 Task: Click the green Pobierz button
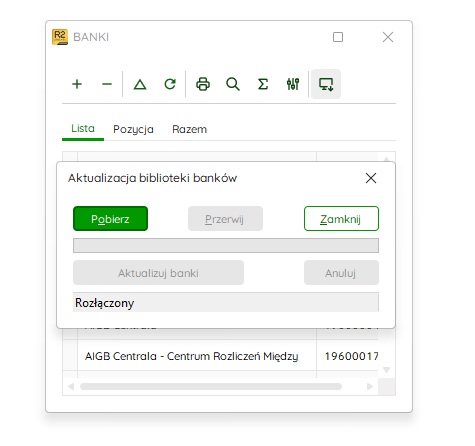point(110,219)
